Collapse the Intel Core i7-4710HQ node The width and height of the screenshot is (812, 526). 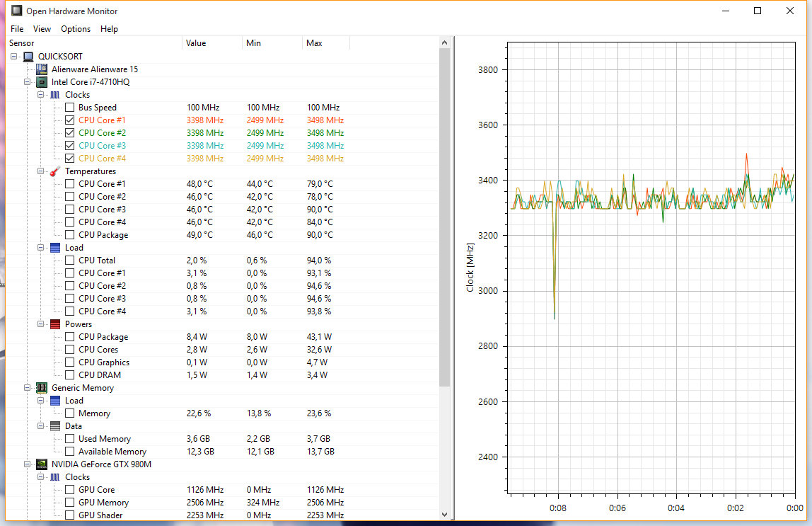(28, 82)
